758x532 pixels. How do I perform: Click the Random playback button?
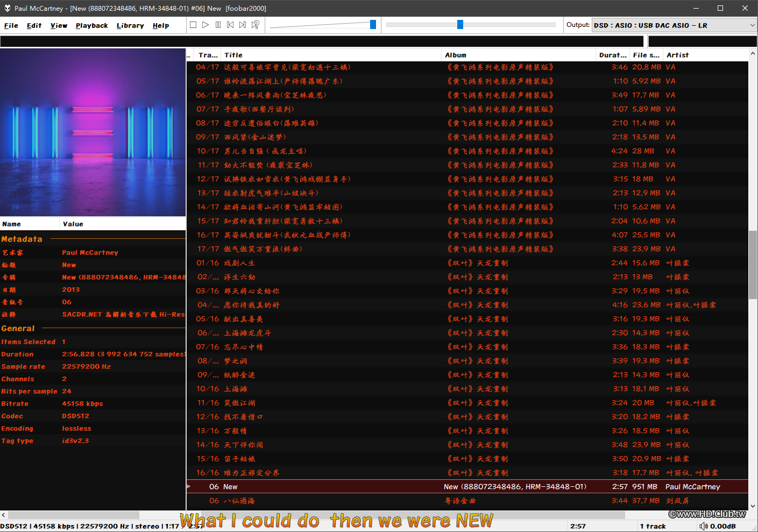point(256,25)
